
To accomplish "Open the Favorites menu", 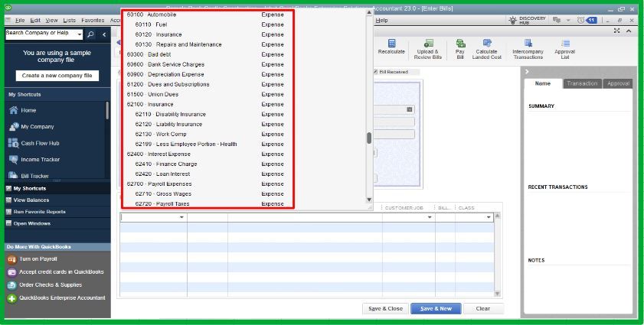I will point(93,20).
